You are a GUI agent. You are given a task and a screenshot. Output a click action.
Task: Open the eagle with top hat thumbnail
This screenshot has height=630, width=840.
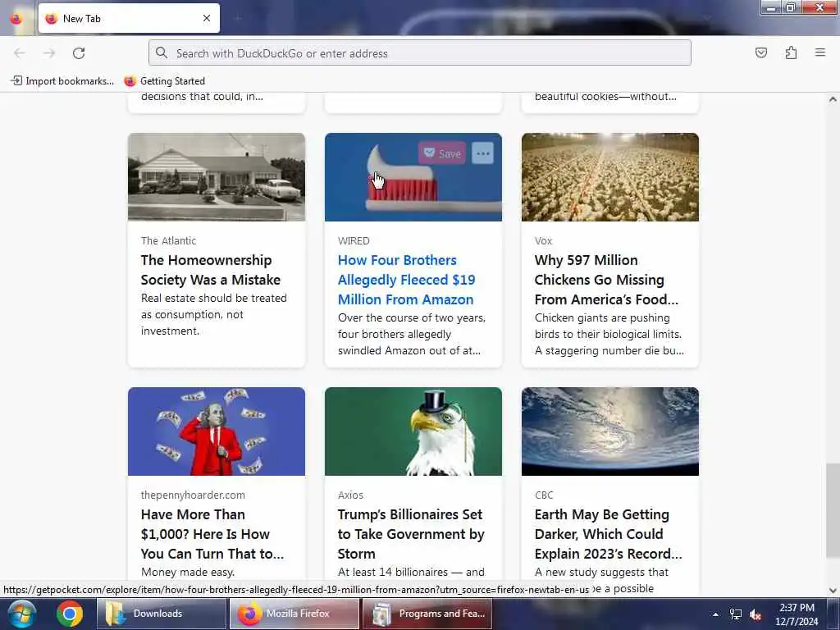[413, 431]
